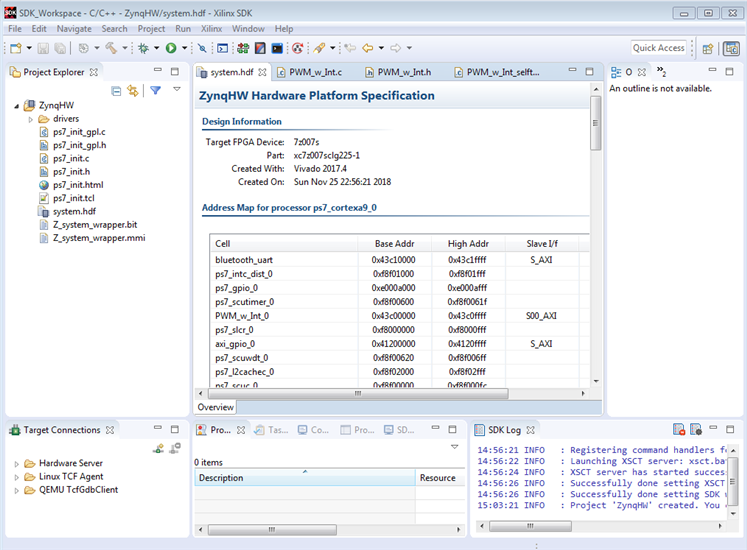Click the Cell column header
The height and width of the screenshot is (550, 747).
[284, 244]
